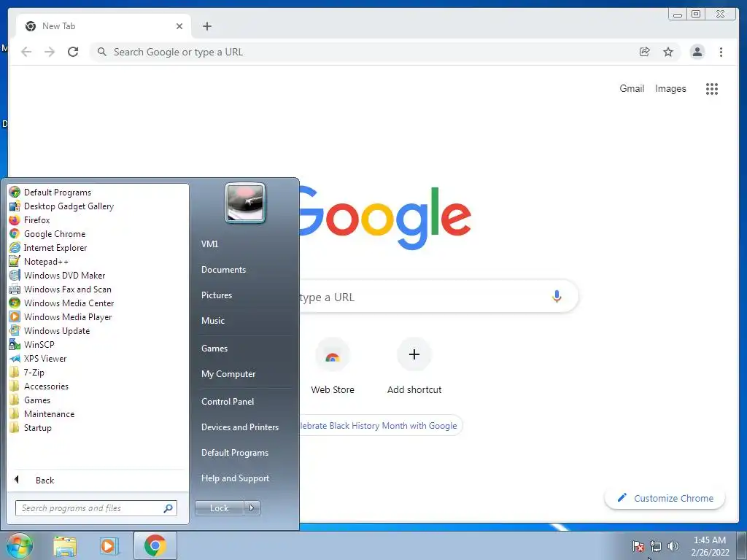747x560 pixels.
Task: Open the Google apps grid
Action: (712, 88)
